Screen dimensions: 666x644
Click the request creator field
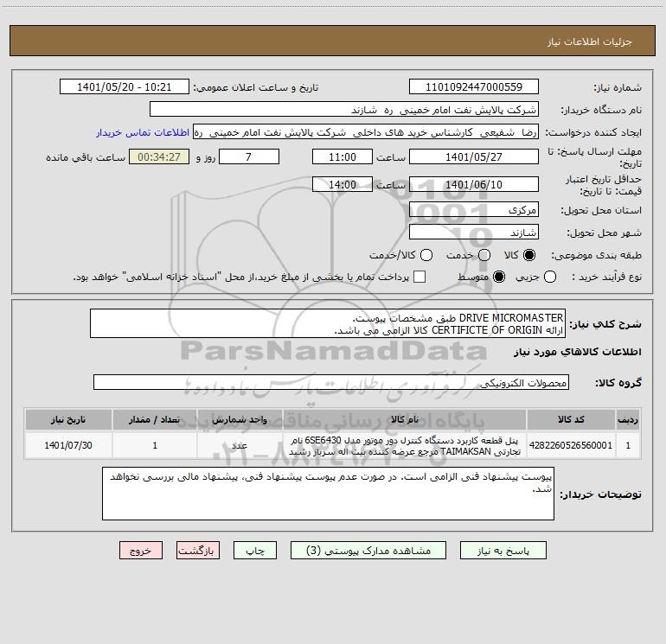[366, 131]
